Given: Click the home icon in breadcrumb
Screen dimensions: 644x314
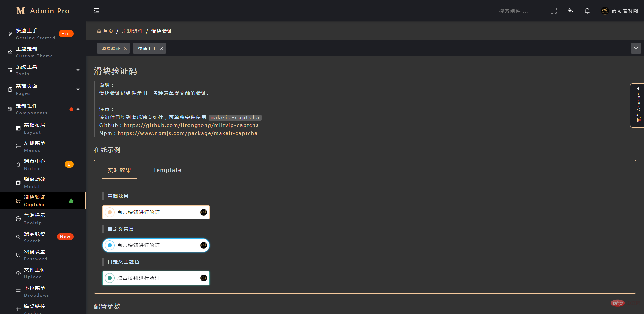Looking at the screenshot, I should pos(99,31).
